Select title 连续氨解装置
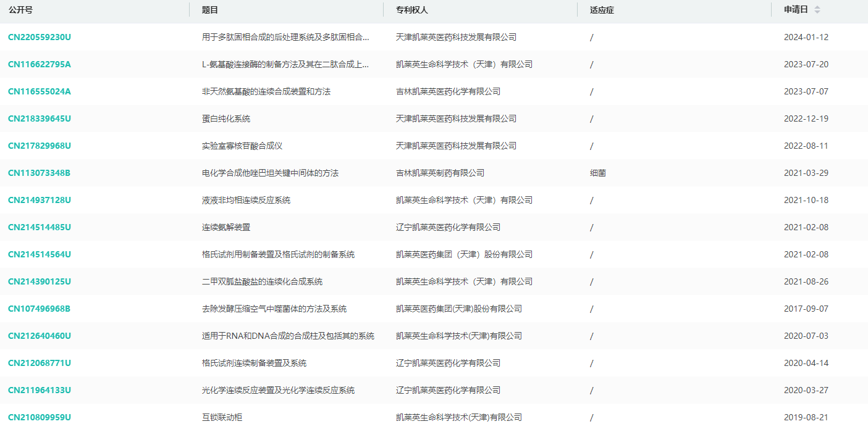This screenshot has width=868, height=424. (x=226, y=227)
